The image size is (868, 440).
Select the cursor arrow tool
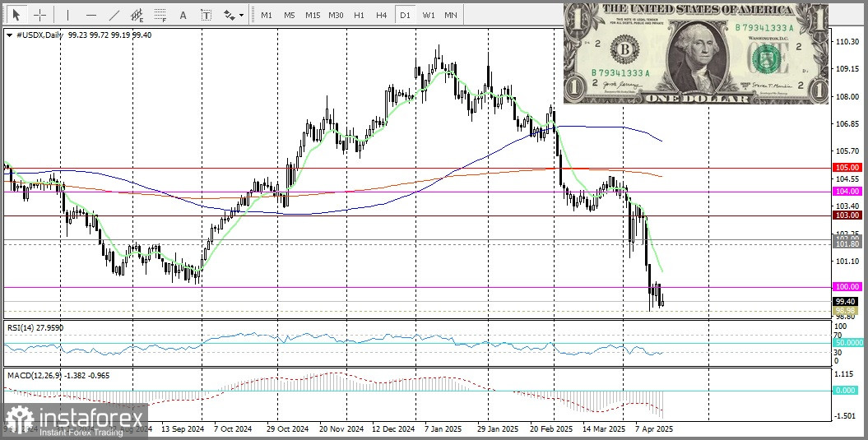point(16,15)
